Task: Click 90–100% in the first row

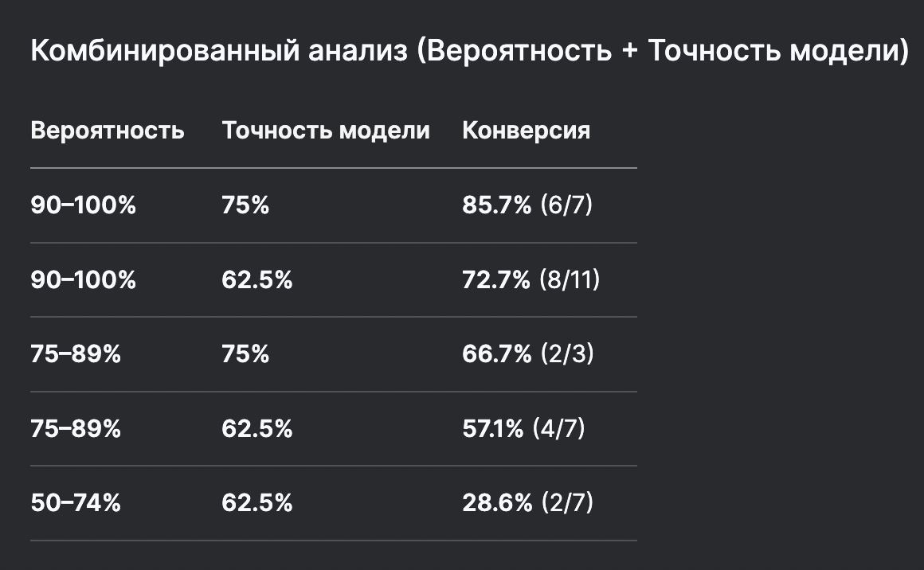Action: tap(83, 205)
